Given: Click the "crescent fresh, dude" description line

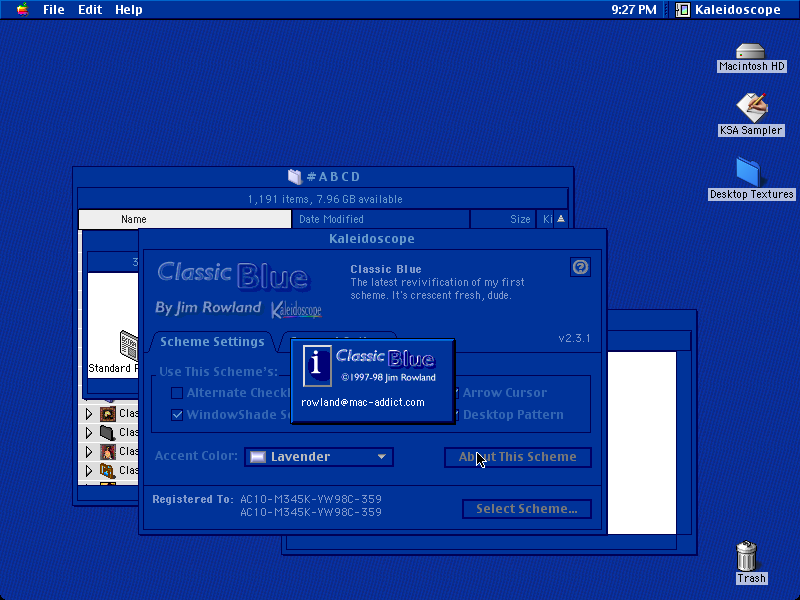Looking at the screenshot, I should (x=431, y=295).
